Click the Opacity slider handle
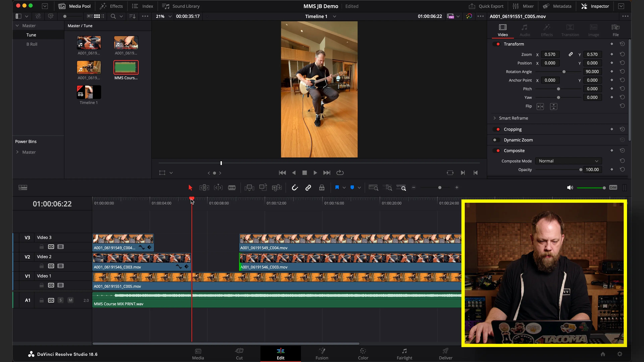This screenshot has height=362, width=644. coord(580,170)
